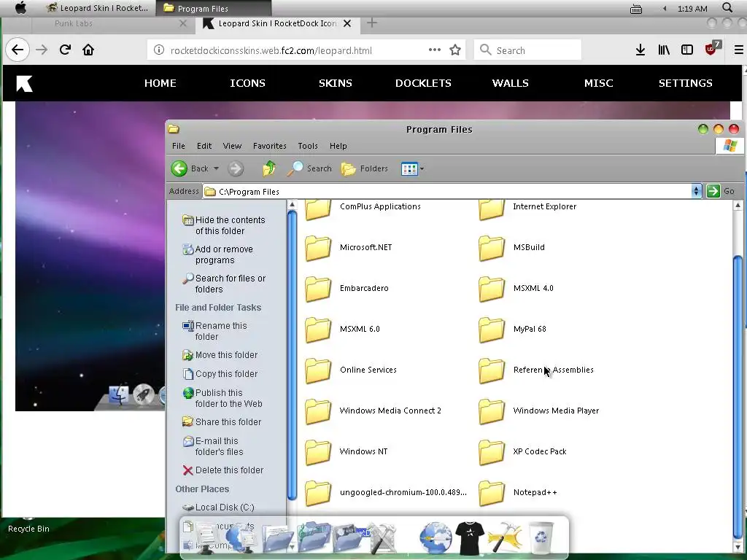Open the black t-shirt dock icon
The image size is (747, 560).
(x=470, y=538)
